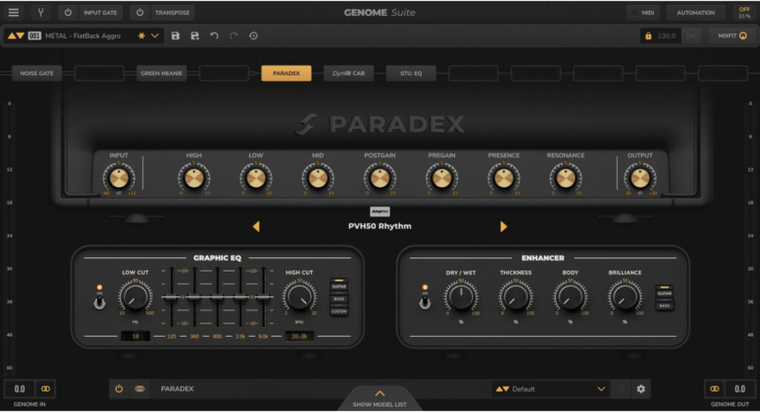The width and height of the screenshot is (760, 413).
Task: Click the MIDI button
Action: point(643,13)
